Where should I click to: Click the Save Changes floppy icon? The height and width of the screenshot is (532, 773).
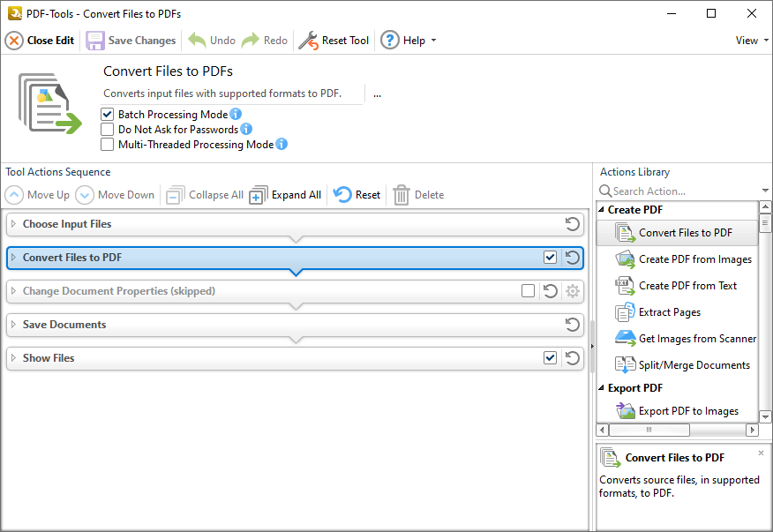[95, 41]
